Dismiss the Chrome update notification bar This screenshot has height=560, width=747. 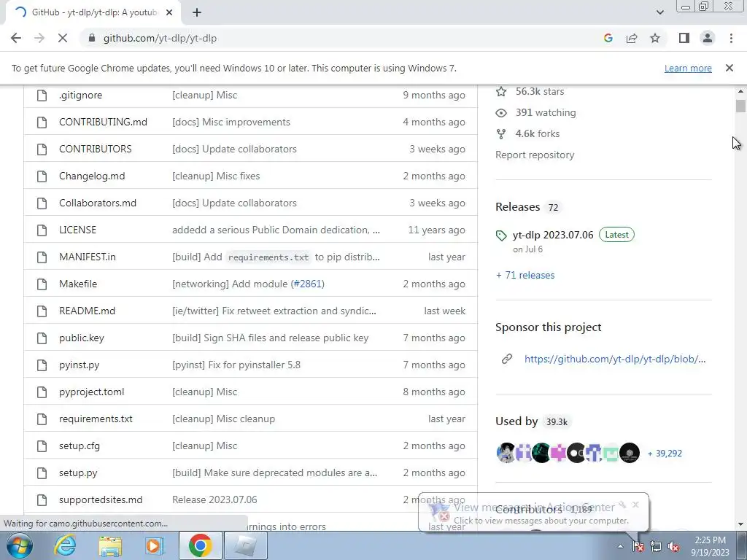729,68
